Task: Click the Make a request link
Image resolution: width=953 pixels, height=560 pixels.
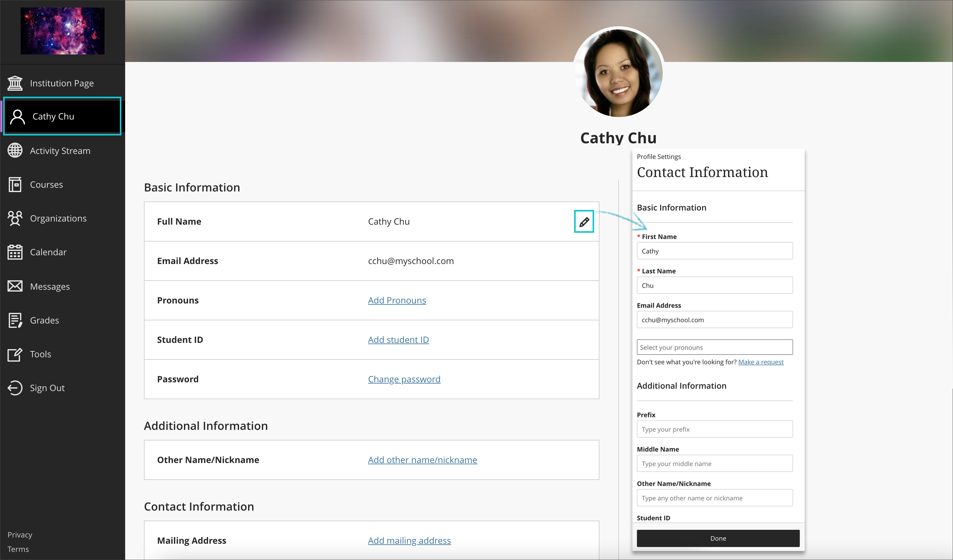Action: pos(761,362)
